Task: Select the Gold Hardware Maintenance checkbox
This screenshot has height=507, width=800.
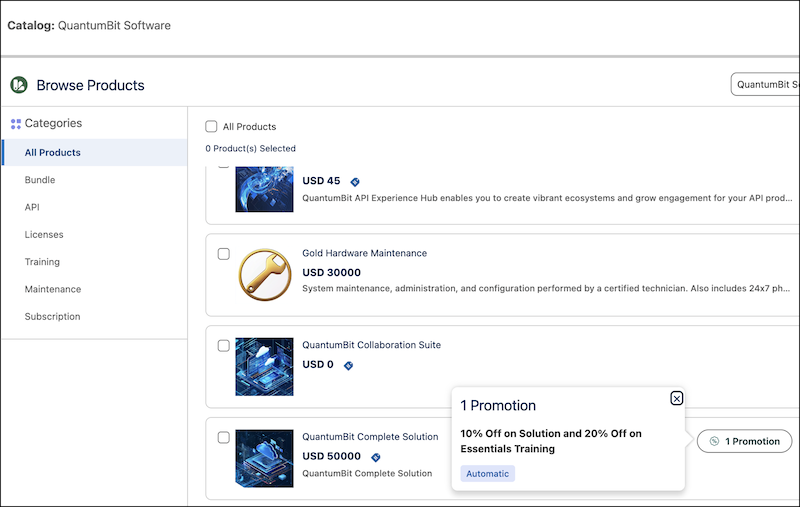Action: (223, 254)
